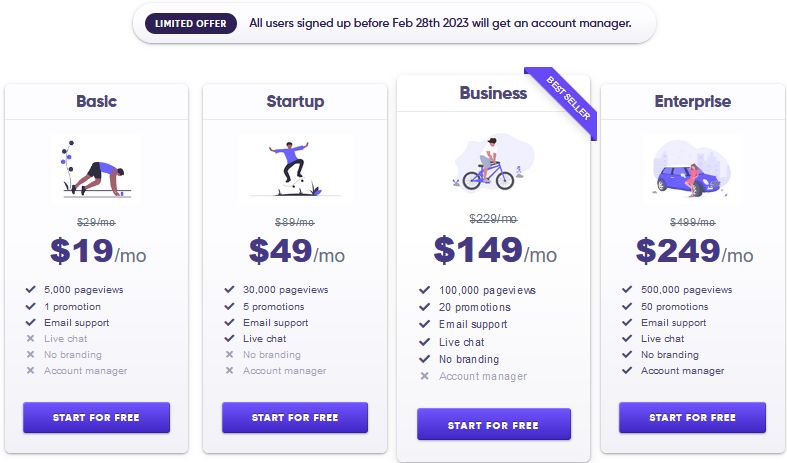Click Enterprise Account manager check mark
The height and width of the screenshot is (463, 787).
tap(627, 371)
